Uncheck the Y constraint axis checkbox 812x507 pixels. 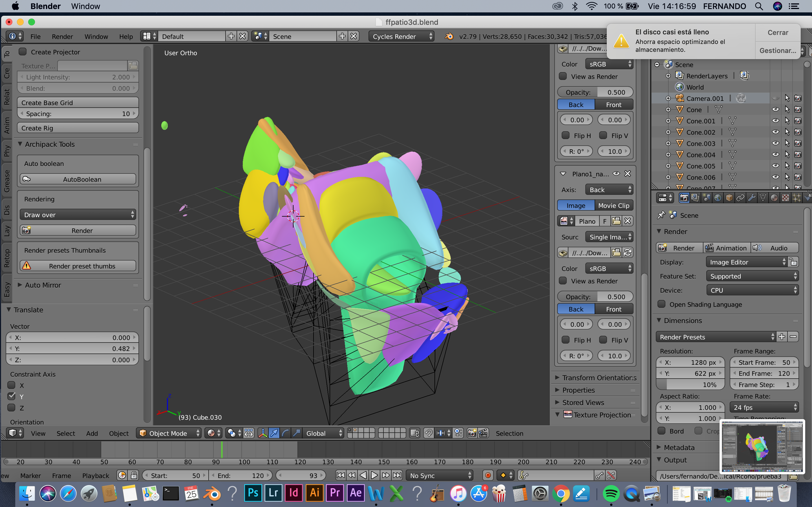click(x=12, y=396)
